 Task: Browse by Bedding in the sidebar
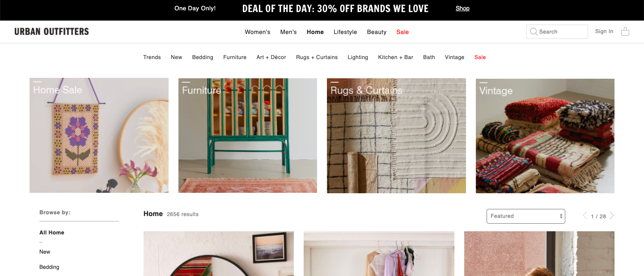[49, 267]
